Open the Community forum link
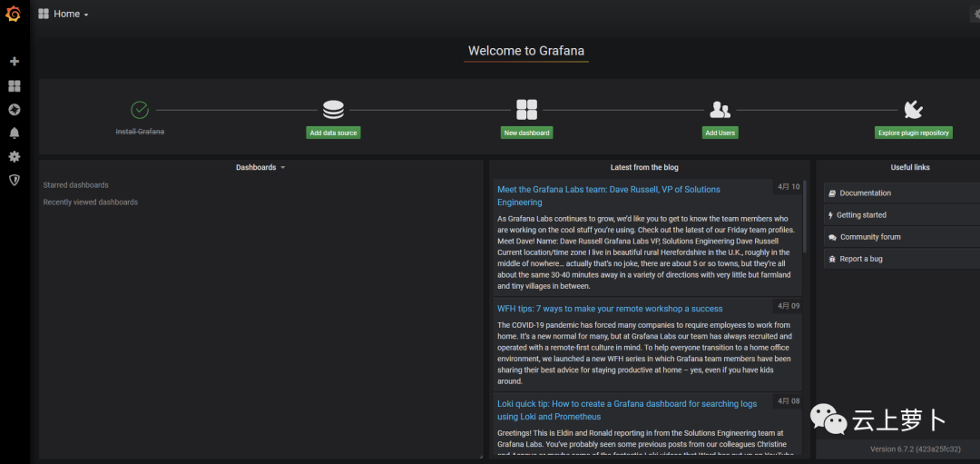The height and width of the screenshot is (464, 980). (x=902, y=237)
